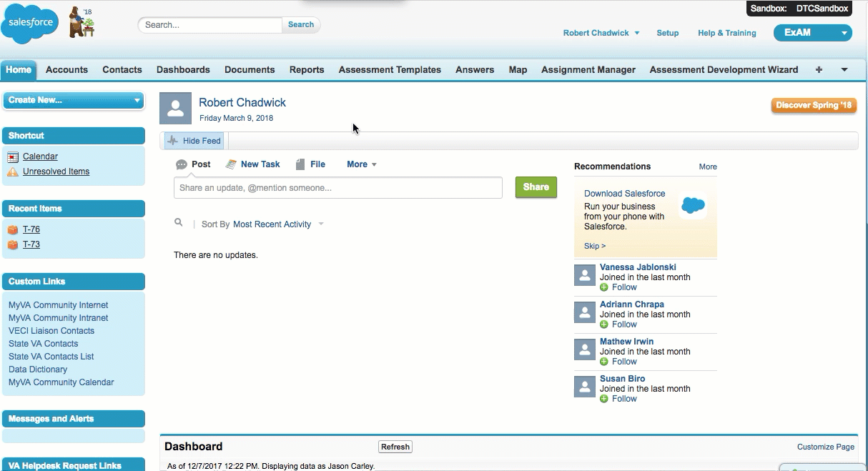Click the Calendar icon in Shortcut
Image resolution: width=868 pixels, height=471 pixels.
pyautogui.click(x=13, y=157)
